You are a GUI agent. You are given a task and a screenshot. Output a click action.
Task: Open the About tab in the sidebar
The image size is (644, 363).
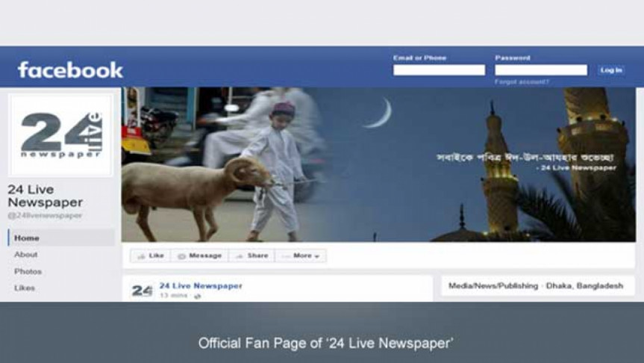[26, 255]
